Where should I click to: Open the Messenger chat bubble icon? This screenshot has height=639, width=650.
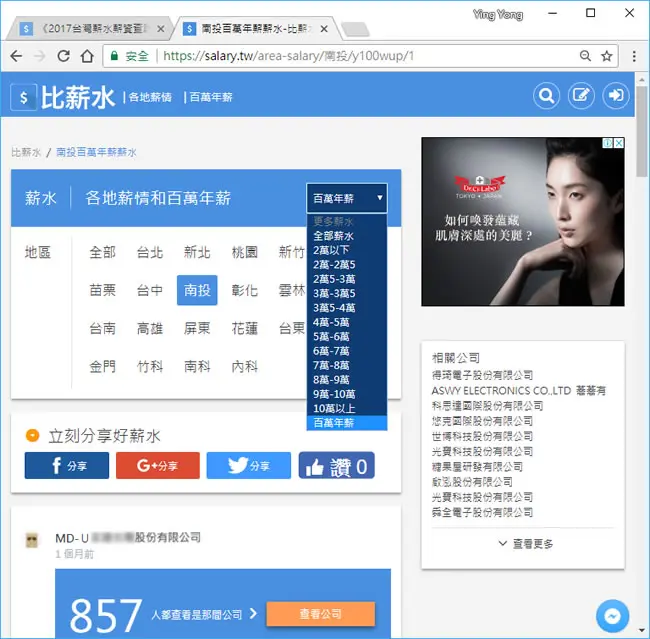point(612,616)
